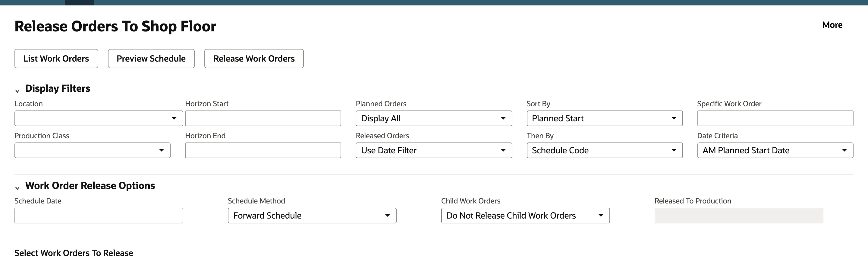Screen dimensions: 868x256
Task: Click the Select Work Orders To Release heading
Action: (x=74, y=253)
